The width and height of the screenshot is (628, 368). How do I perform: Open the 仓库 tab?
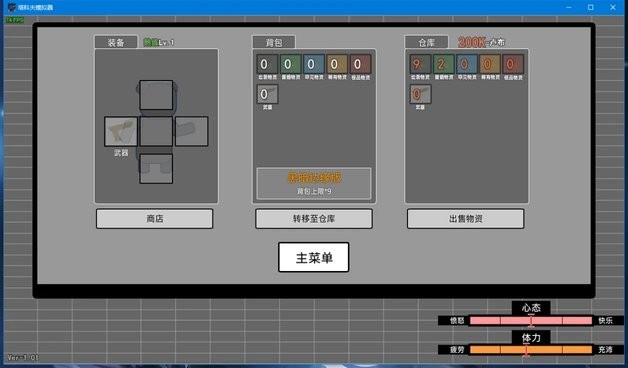(x=427, y=42)
